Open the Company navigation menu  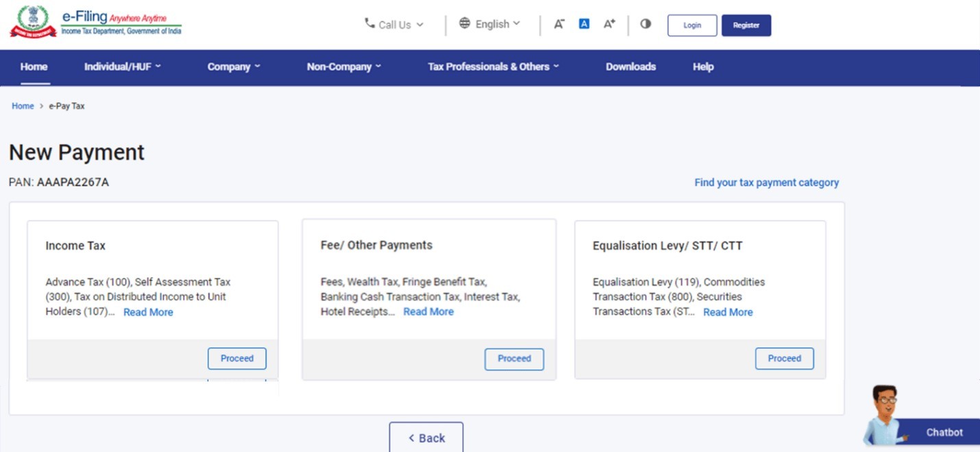tap(234, 67)
